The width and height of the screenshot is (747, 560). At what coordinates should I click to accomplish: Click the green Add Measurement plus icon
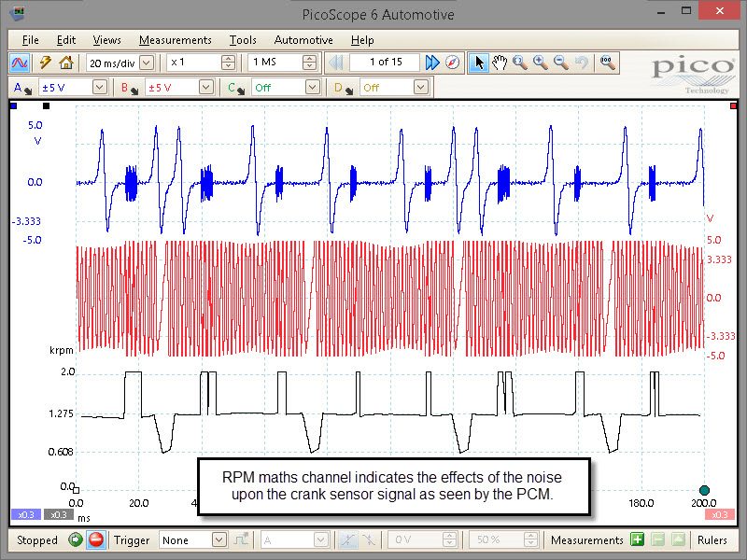pyautogui.click(x=638, y=540)
